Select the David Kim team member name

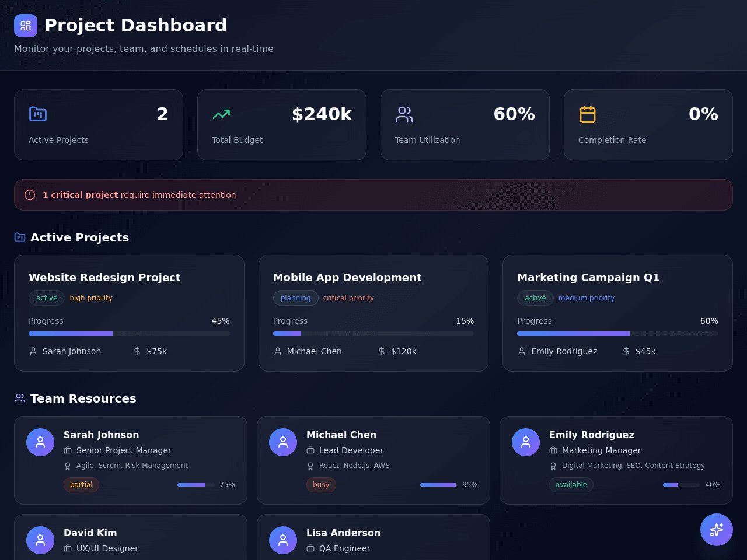point(90,533)
